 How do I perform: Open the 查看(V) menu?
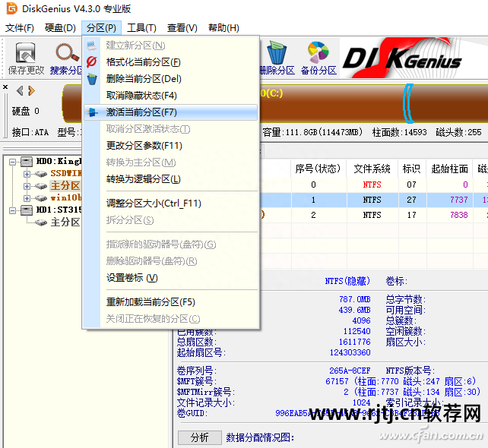pyautogui.click(x=182, y=28)
